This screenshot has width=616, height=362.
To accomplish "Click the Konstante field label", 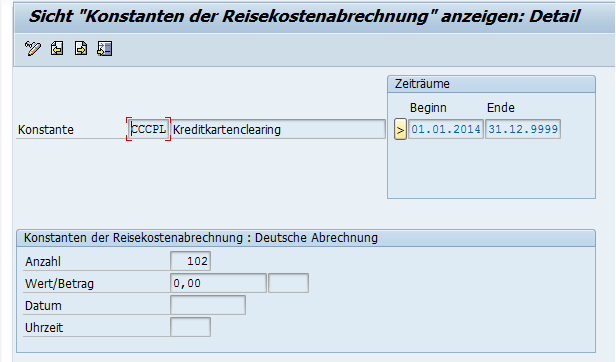I will tap(46, 130).
